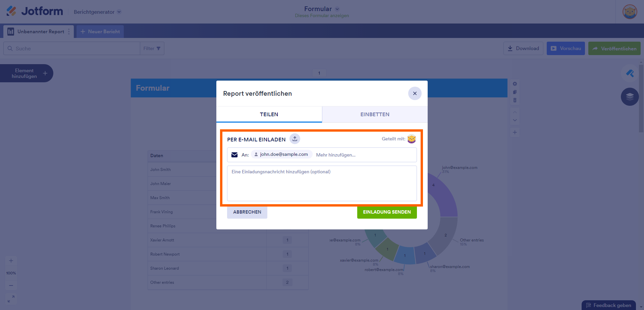Click the robert@example.com chart label
The height and width of the screenshot is (310, 644).
384,270
